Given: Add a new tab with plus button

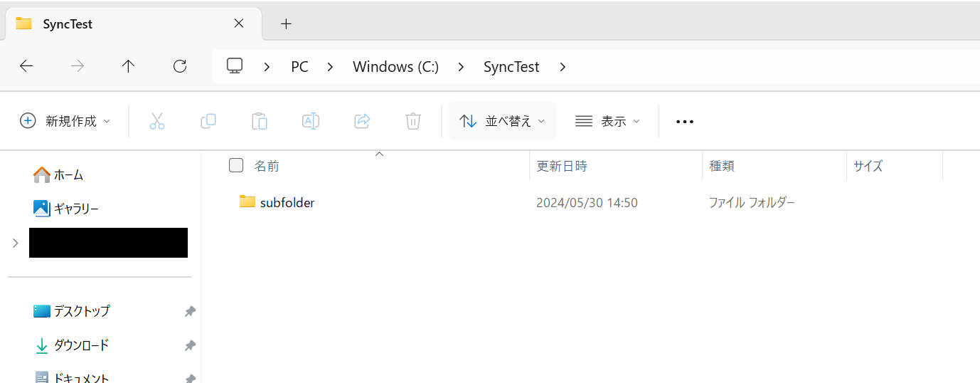Looking at the screenshot, I should pos(286,23).
